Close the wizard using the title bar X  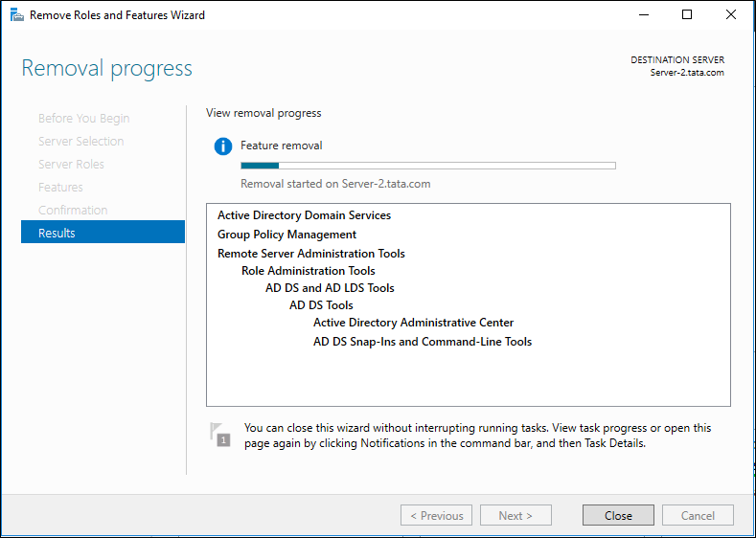click(731, 15)
